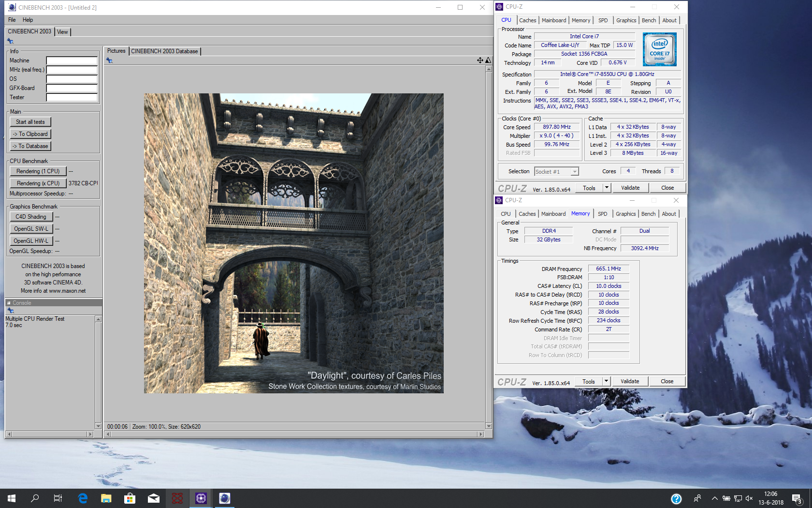Open Task View on taskbar
The image size is (812, 508).
58,498
